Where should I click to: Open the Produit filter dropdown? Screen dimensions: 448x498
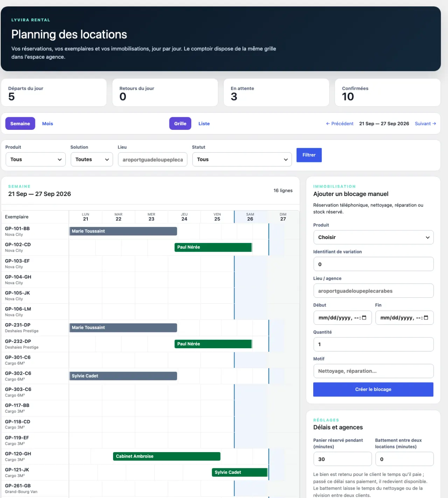[36, 160]
